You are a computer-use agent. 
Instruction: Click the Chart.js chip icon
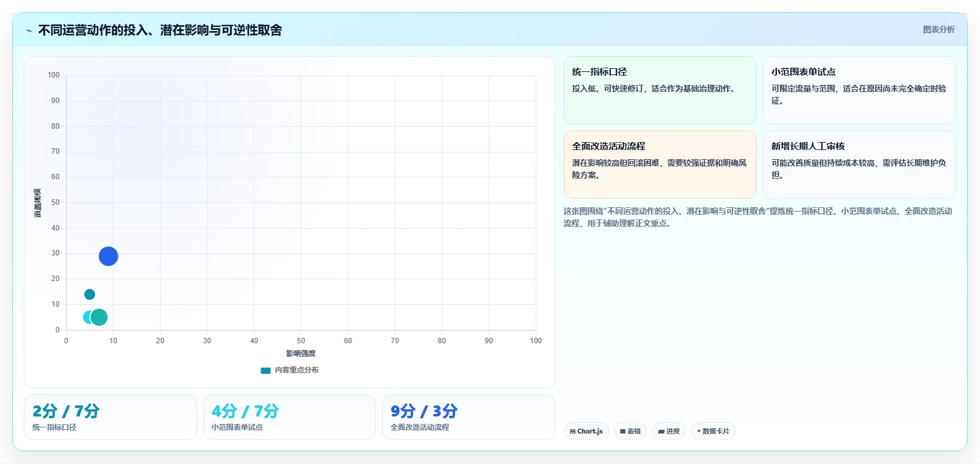[x=572, y=432]
